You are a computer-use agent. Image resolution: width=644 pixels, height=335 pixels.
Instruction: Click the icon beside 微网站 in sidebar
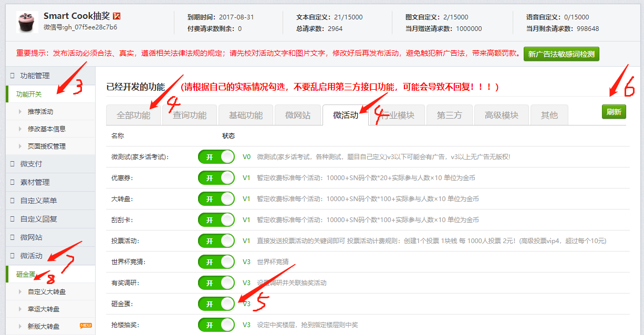13,237
